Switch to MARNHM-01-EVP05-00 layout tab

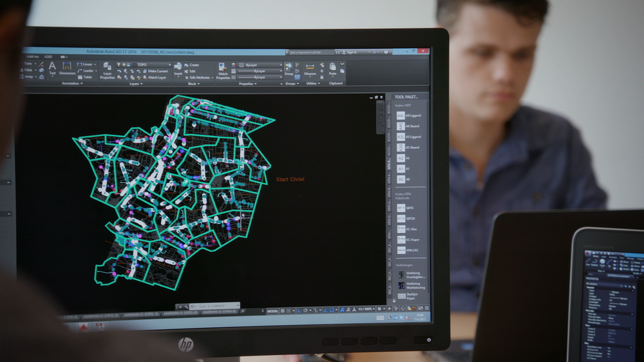click(x=180, y=313)
